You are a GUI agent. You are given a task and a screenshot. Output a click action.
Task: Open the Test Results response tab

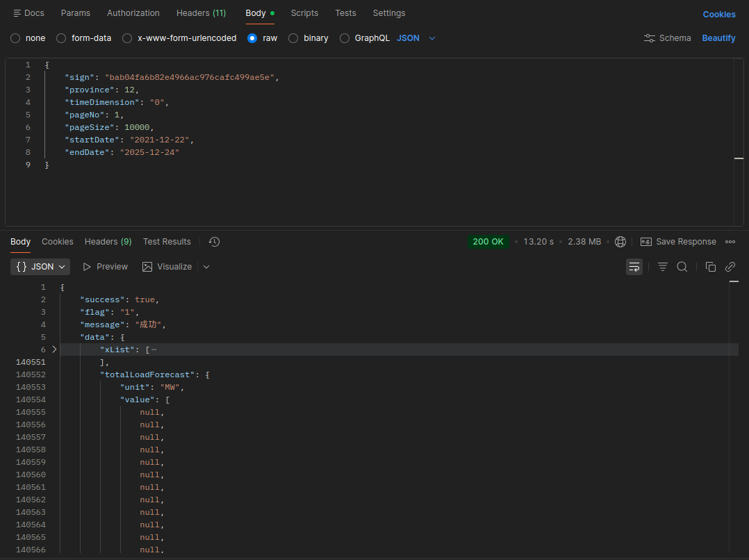[x=167, y=242]
